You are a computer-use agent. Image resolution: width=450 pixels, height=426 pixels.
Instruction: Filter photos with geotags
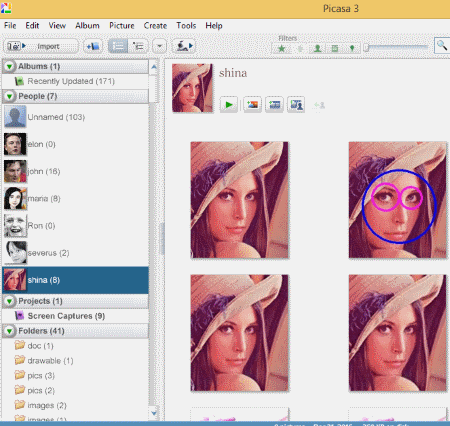(352, 49)
